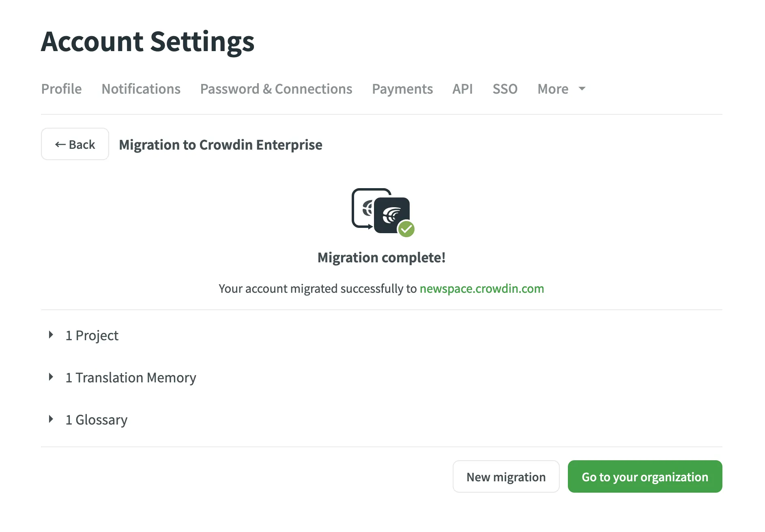Expand the 1 Translation Memory section
The width and height of the screenshot is (765, 532).
52,377
